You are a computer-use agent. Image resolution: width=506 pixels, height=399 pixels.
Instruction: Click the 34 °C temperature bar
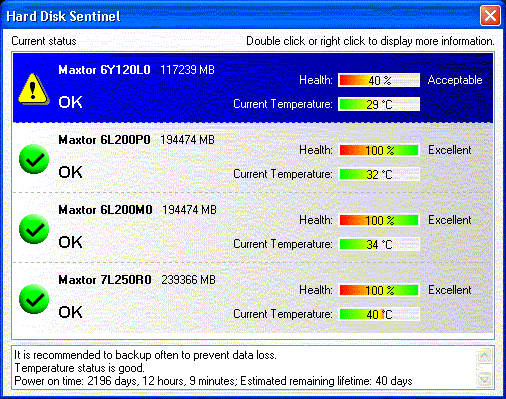(x=379, y=244)
